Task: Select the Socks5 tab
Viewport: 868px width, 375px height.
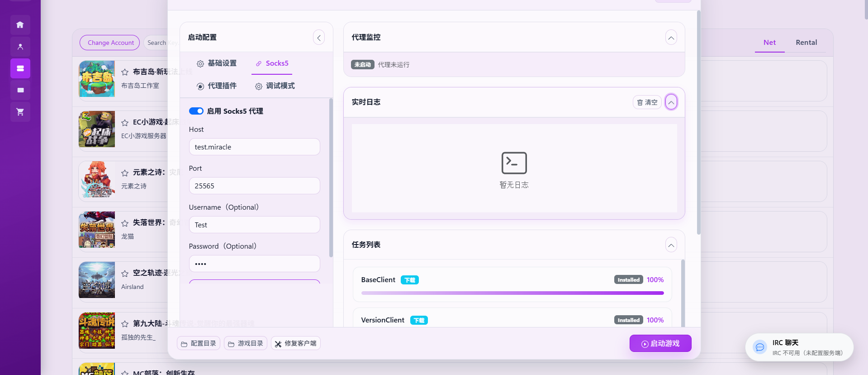Action: (272, 63)
